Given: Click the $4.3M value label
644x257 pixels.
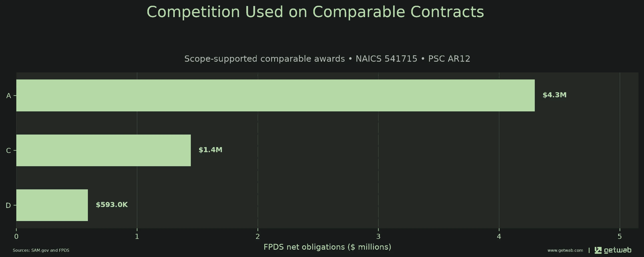Looking at the screenshot, I should click(554, 95).
